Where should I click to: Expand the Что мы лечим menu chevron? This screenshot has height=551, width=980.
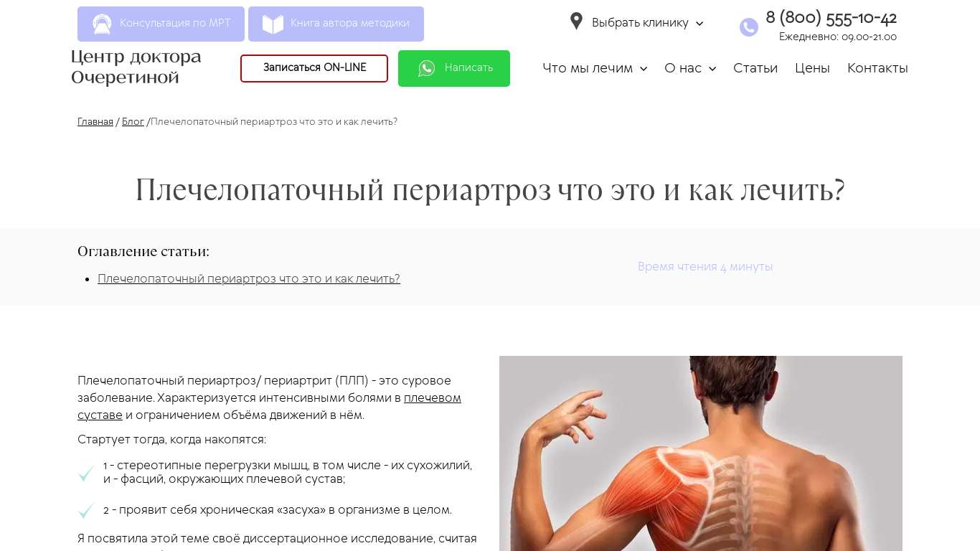tap(644, 69)
